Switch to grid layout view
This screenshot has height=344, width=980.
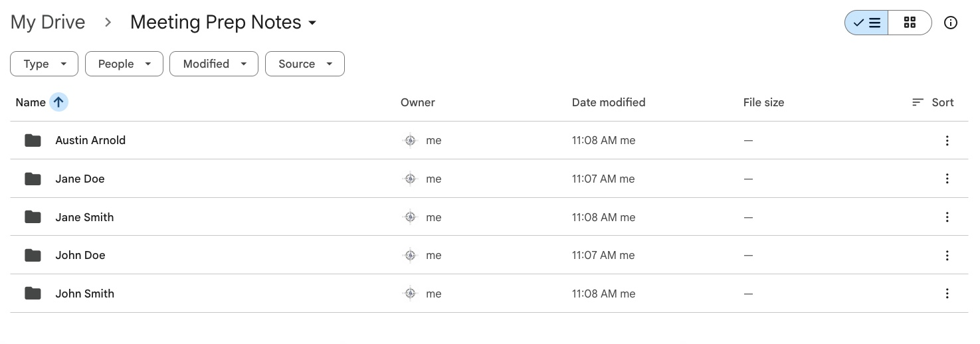click(910, 23)
